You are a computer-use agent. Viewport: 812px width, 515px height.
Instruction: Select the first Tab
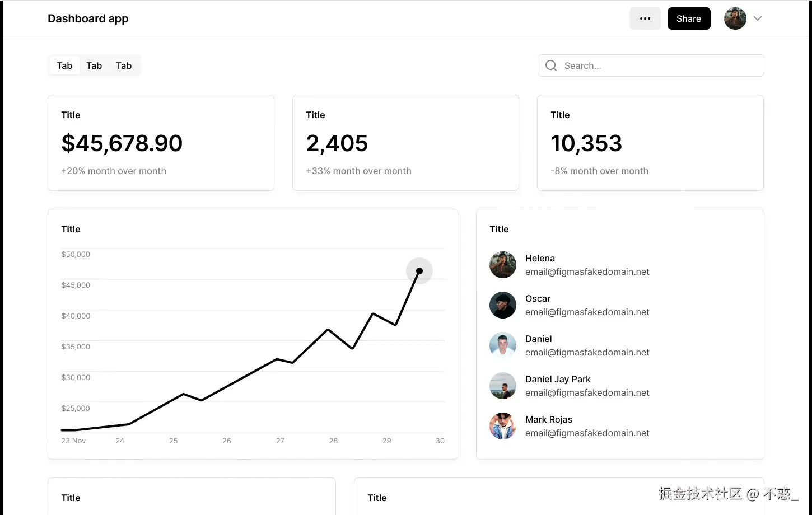(x=64, y=65)
